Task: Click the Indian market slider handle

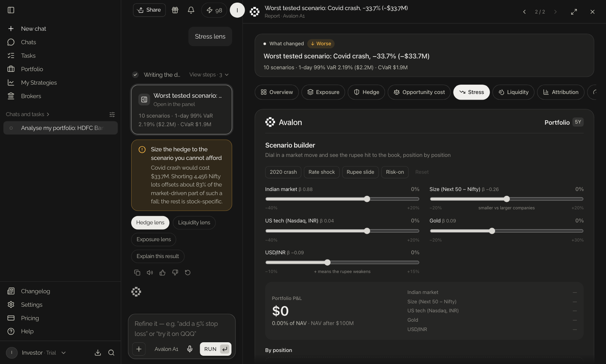Action: pos(367,199)
